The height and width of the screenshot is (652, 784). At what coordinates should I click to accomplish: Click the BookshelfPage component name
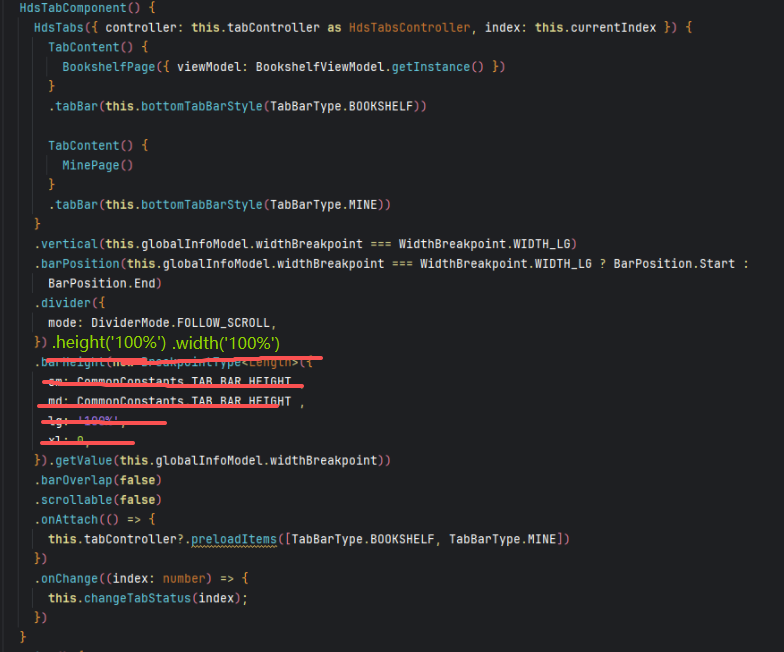point(109,67)
